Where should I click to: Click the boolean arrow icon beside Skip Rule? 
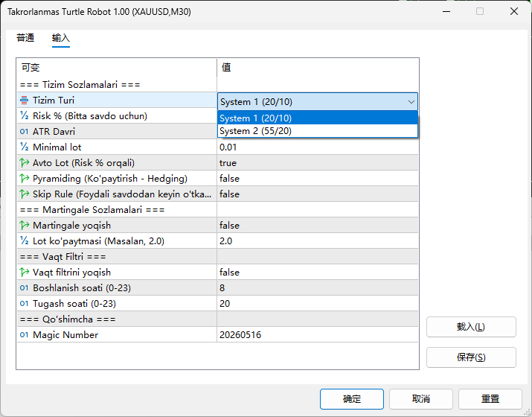pos(24,194)
